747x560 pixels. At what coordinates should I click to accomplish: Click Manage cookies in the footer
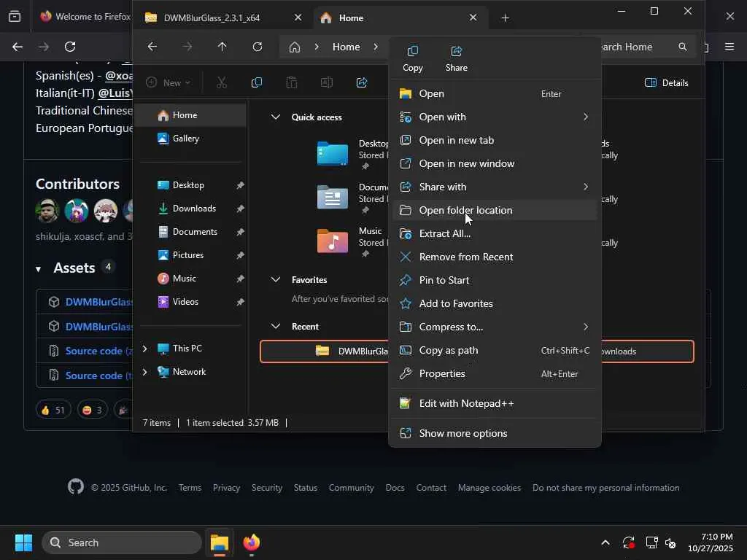pyautogui.click(x=489, y=488)
